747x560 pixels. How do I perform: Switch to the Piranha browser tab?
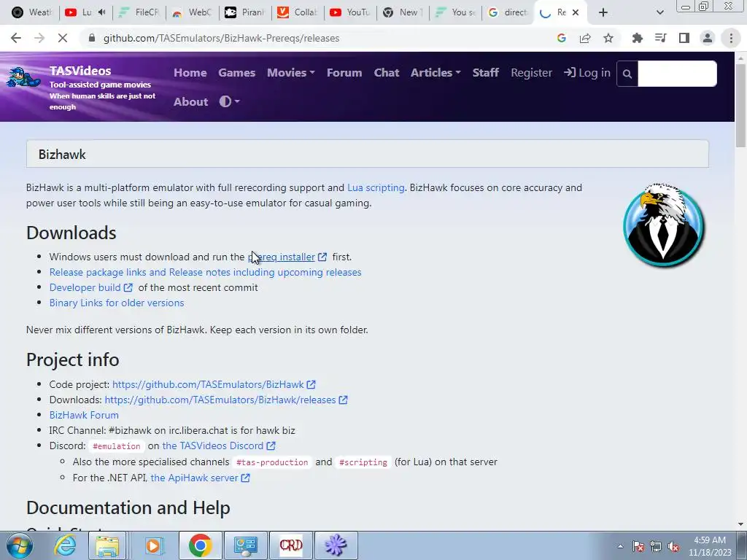245,12
